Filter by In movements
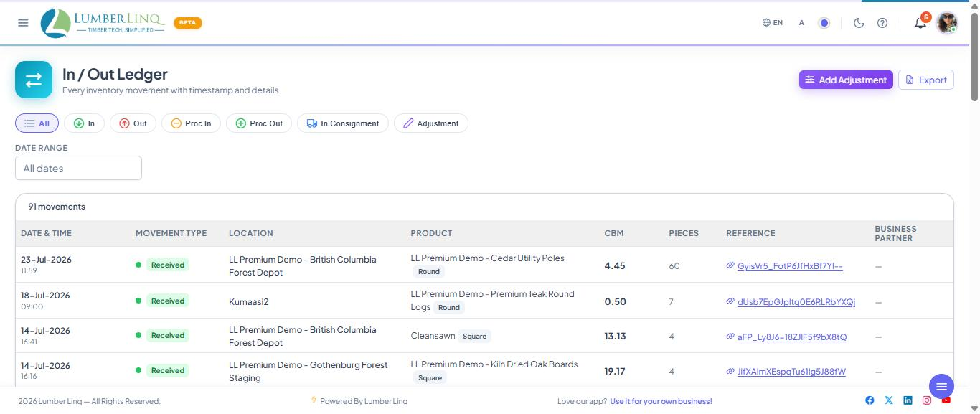Viewport: 980px width, 414px height. click(84, 123)
